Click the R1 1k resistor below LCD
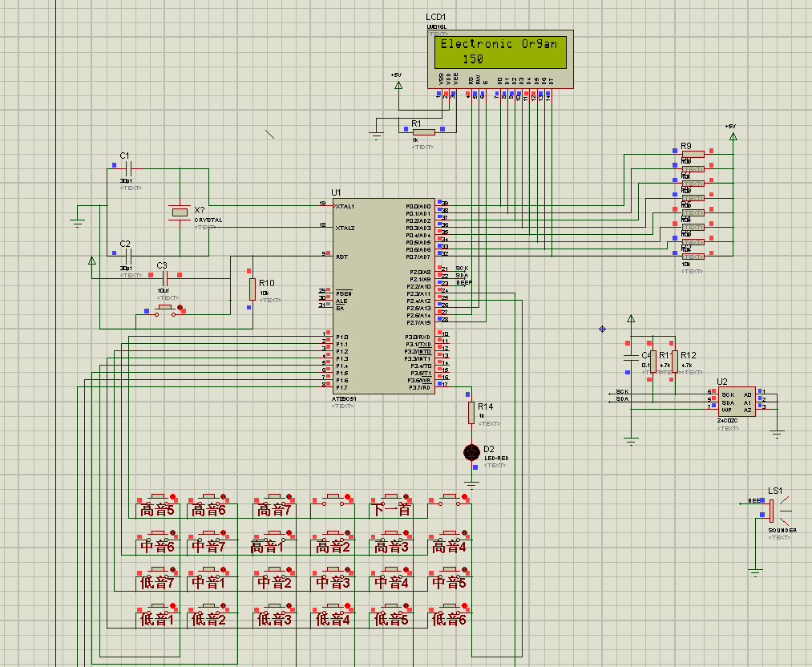Screen dimensions: 812x667 pyautogui.click(x=423, y=132)
